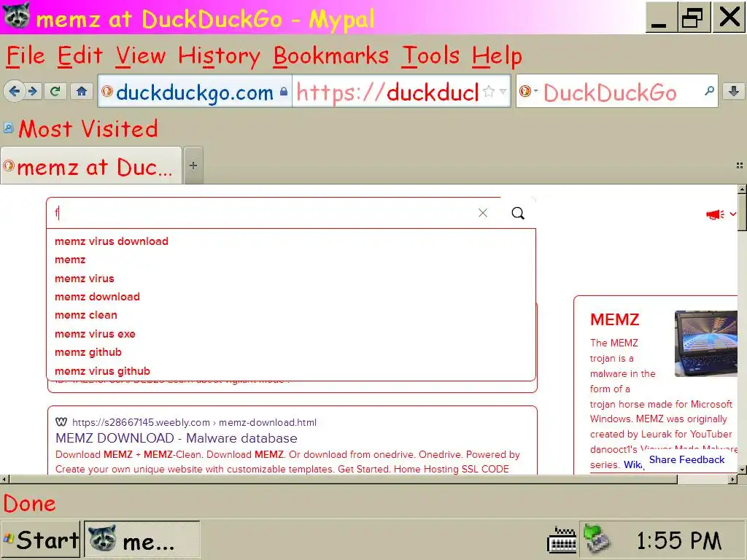
Task: Choose the 'memz clean' suggestion
Action: tap(291, 315)
